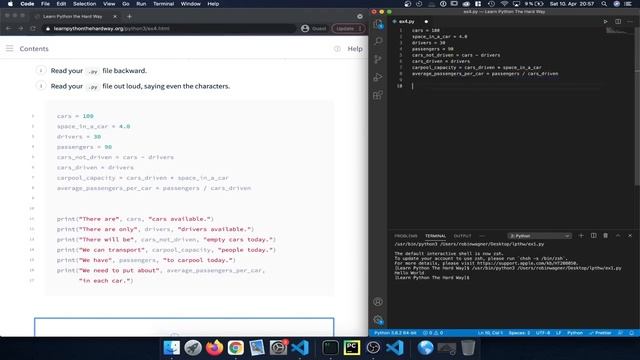Open notifications bell in VS Code status bar
Viewport: 640px width, 360px height.
(x=631, y=333)
